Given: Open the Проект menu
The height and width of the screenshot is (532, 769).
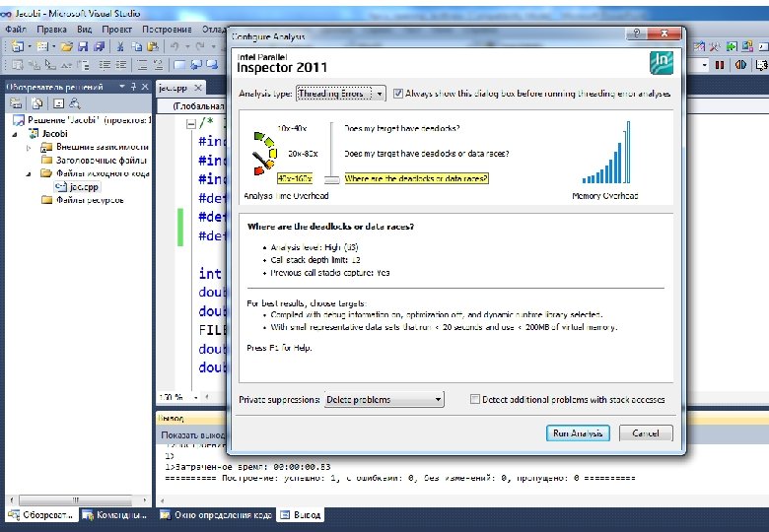Looking at the screenshot, I should pos(116,30).
